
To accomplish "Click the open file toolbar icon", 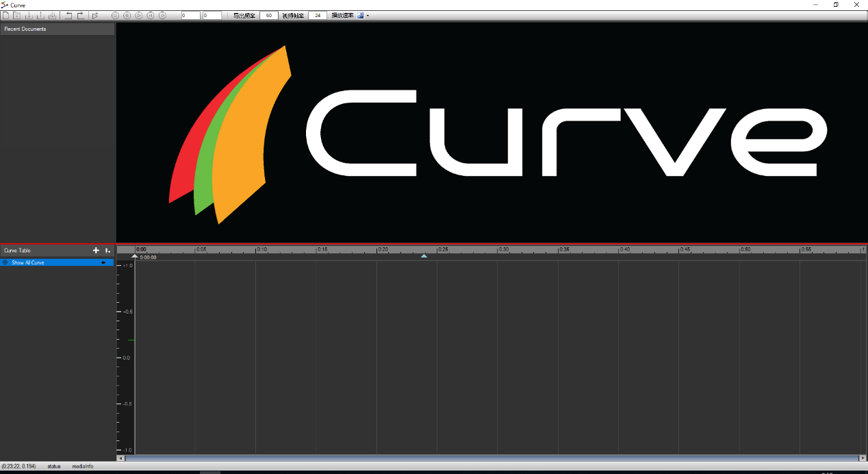I will [x=17, y=15].
